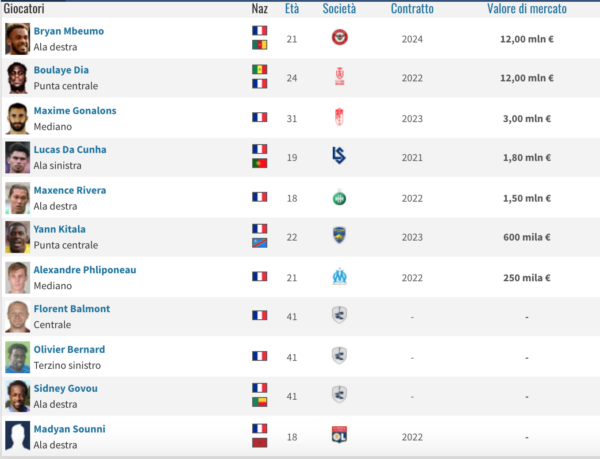Click the French flag in Florent Balmont's row
600x459 pixels.
pos(260,315)
